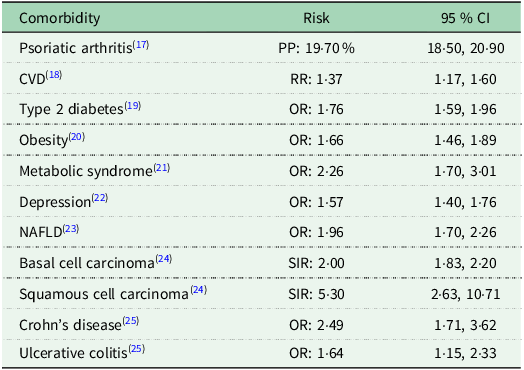Select the OR: 2·49 Crohn's disease value
The image size is (524, 370).
(x=316, y=325)
